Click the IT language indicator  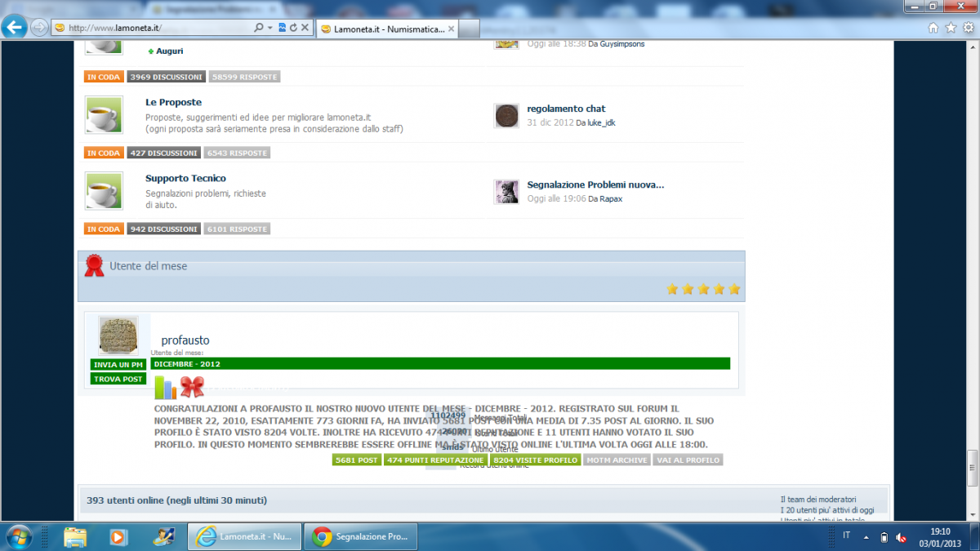click(x=846, y=536)
